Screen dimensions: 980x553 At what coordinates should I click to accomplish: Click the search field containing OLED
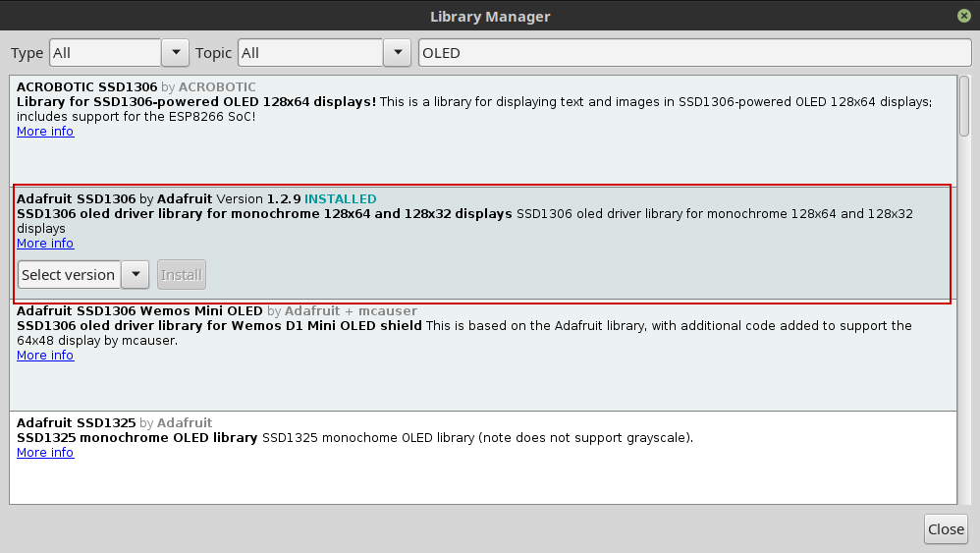[694, 52]
